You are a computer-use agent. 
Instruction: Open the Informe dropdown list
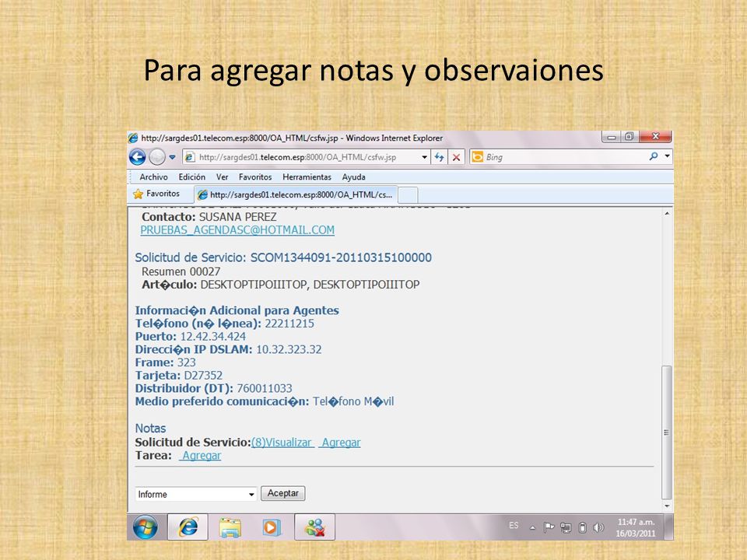(196, 495)
